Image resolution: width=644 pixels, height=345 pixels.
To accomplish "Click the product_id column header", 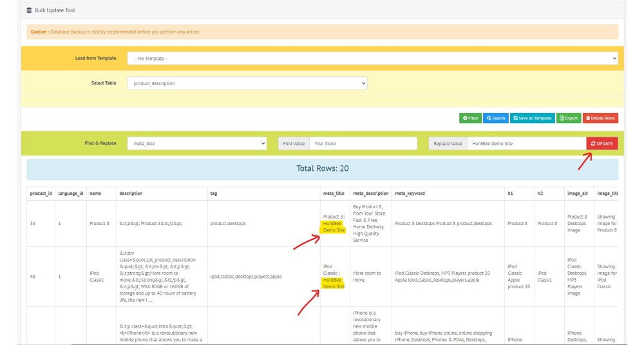I will click(41, 193).
